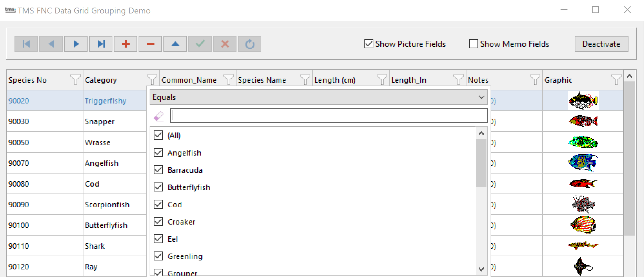This screenshot has width=644, height=277.
Task: Open filter funnel for Graphic column
Action: pyautogui.click(x=616, y=80)
